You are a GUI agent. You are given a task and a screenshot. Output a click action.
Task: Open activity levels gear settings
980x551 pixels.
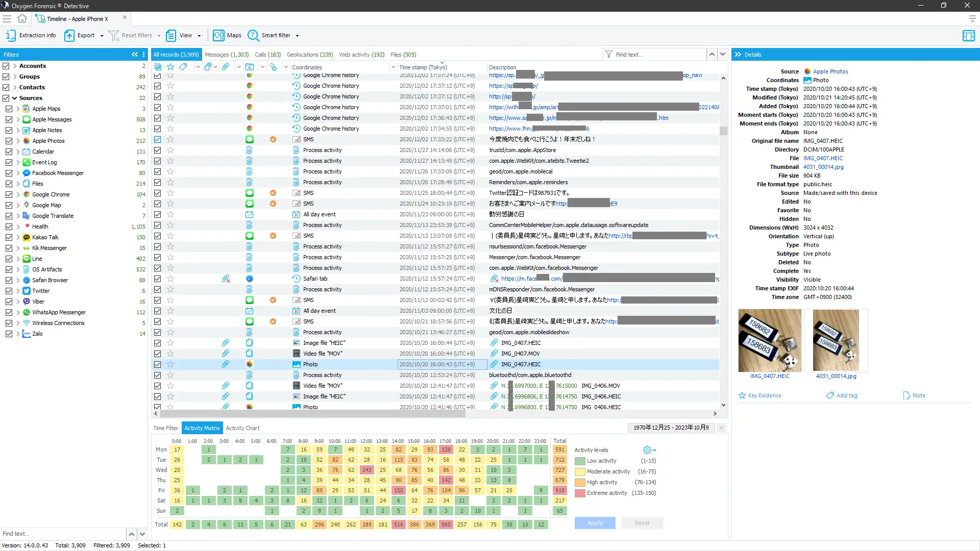coord(647,450)
